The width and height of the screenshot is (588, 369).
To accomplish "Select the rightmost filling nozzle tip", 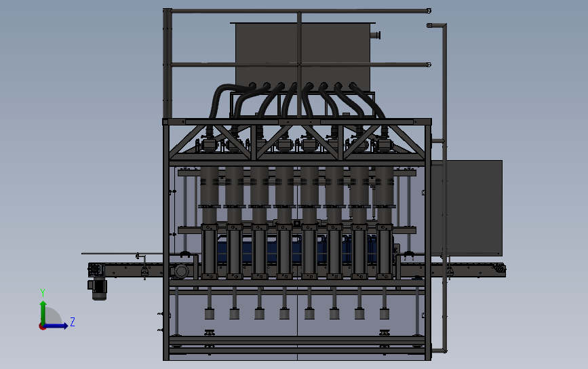I will [385, 313].
